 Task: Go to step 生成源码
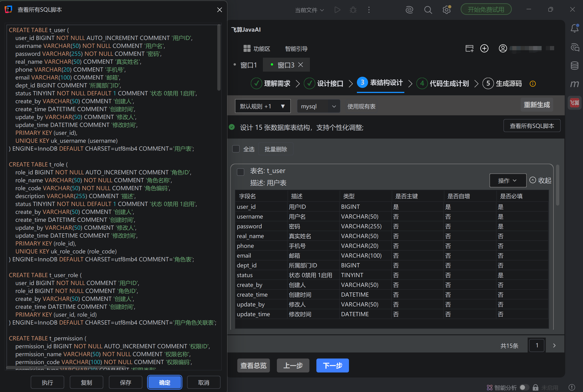point(502,83)
